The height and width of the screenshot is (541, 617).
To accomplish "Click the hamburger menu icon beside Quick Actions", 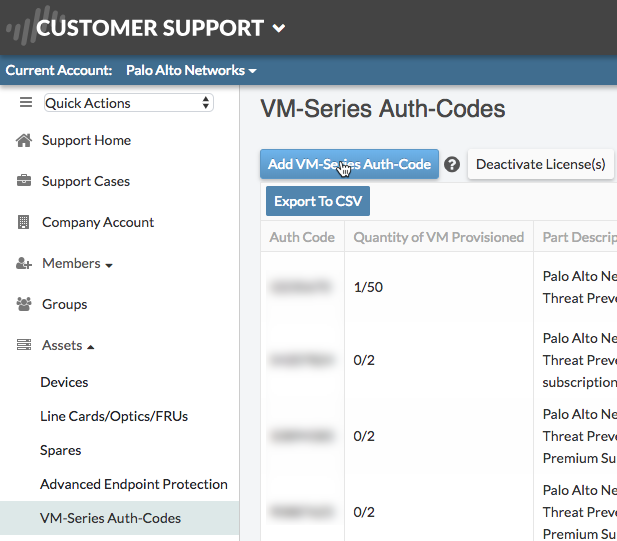I will [x=26, y=103].
